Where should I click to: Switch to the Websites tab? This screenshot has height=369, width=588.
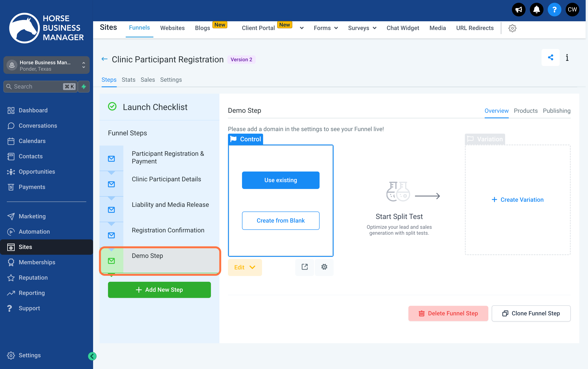(x=172, y=28)
